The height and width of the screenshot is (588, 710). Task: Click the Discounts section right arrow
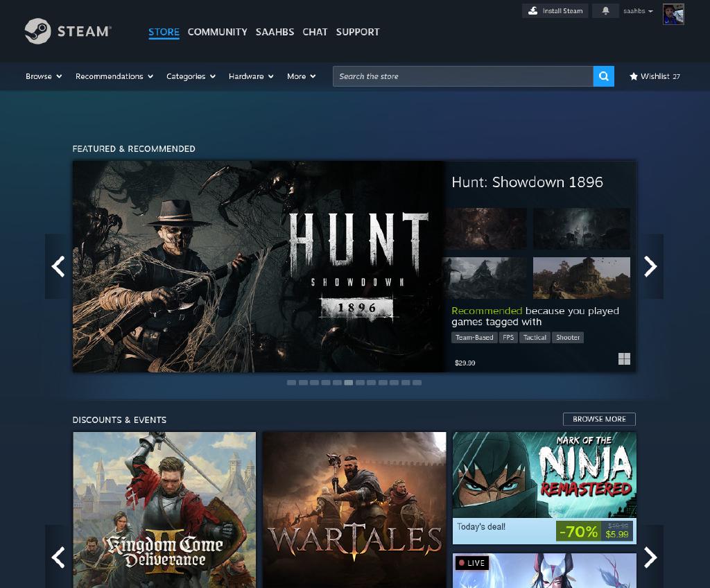coord(650,557)
